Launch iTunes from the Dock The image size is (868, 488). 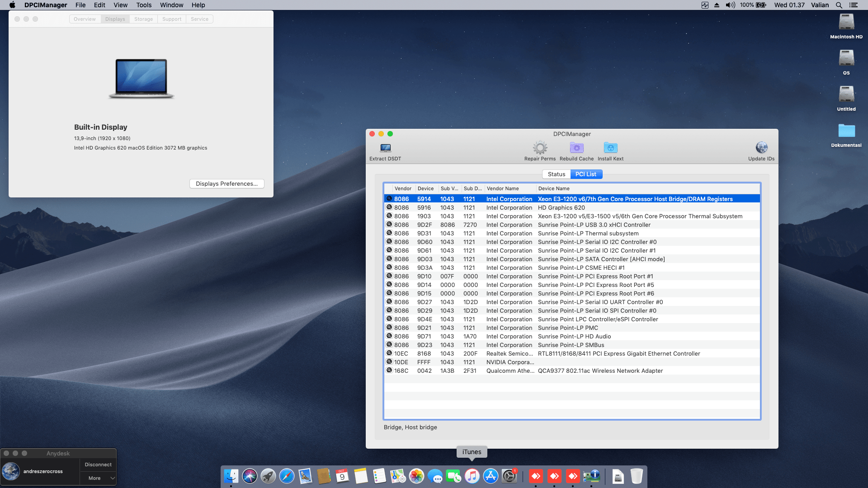tap(472, 476)
